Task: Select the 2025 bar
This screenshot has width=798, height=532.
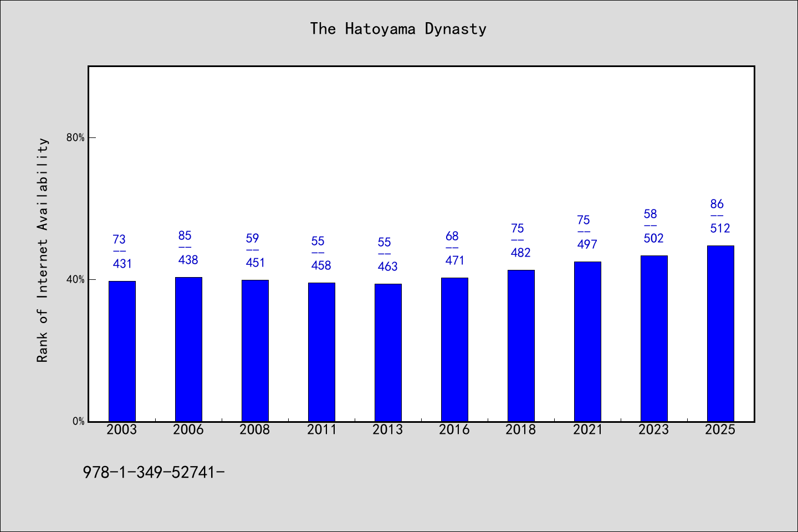Action: tap(720, 334)
